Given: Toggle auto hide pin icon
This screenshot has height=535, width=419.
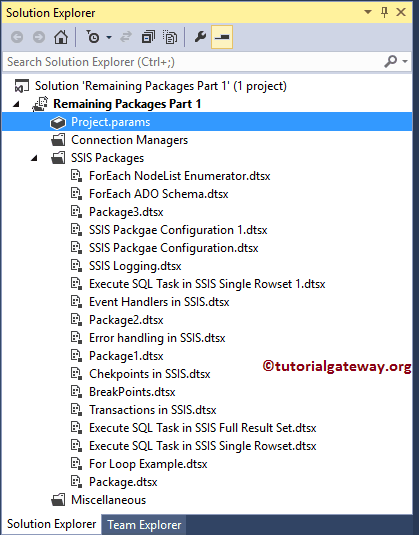Looking at the screenshot, I should pyautogui.click(x=384, y=13).
